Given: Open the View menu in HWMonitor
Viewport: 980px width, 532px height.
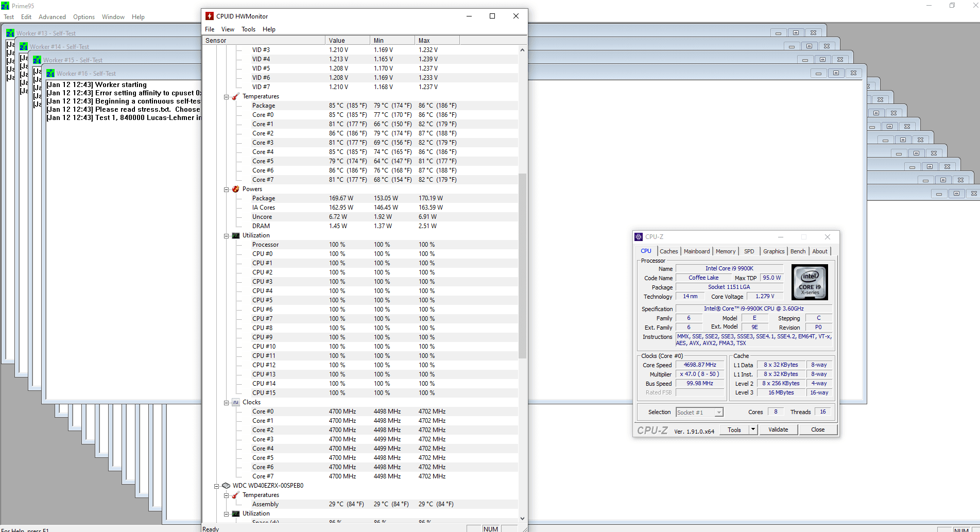Looking at the screenshot, I should pyautogui.click(x=228, y=29).
